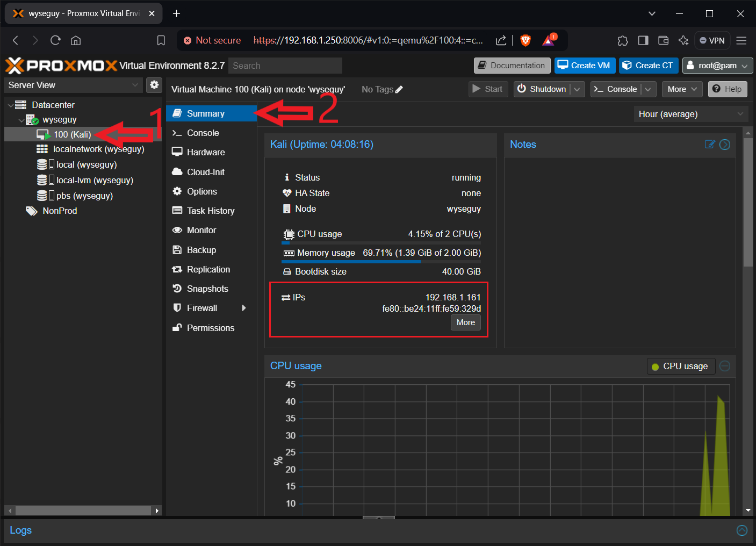Click the Help button
This screenshot has width=756, height=546.
tap(728, 89)
